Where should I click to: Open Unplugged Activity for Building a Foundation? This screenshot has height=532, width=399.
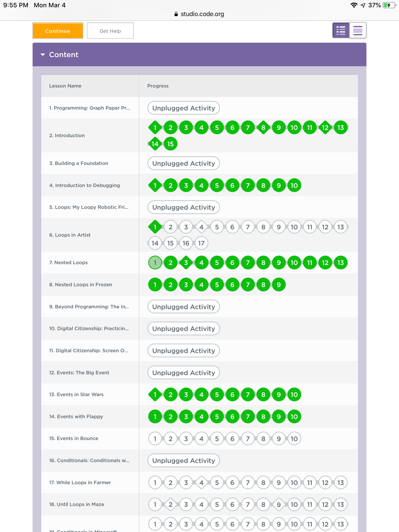pos(183,163)
